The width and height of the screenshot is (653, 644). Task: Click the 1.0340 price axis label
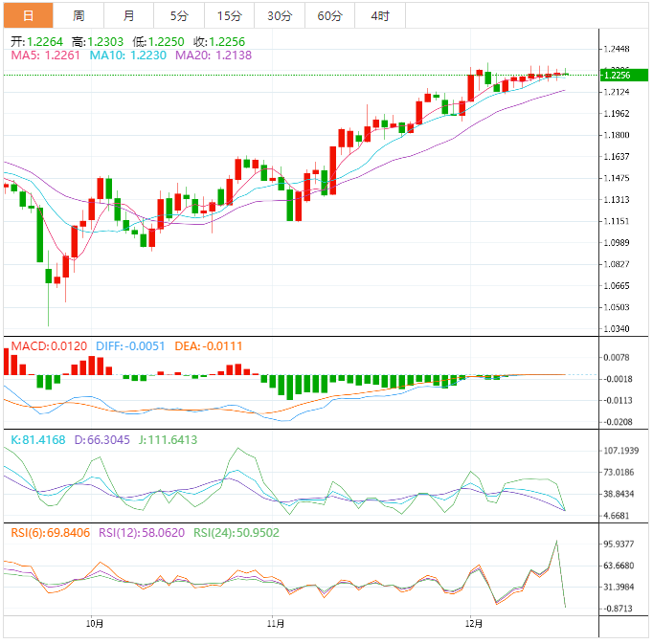(x=617, y=329)
